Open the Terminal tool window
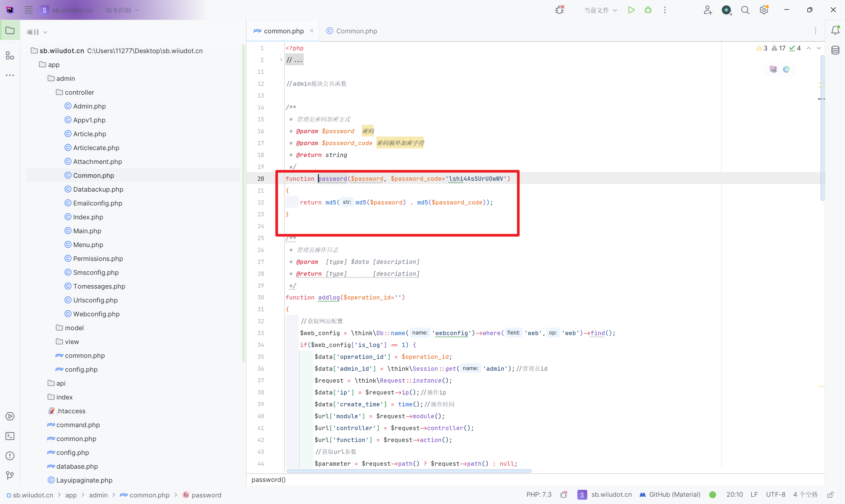This screenshot has height=504, width=845. point(10,436)
